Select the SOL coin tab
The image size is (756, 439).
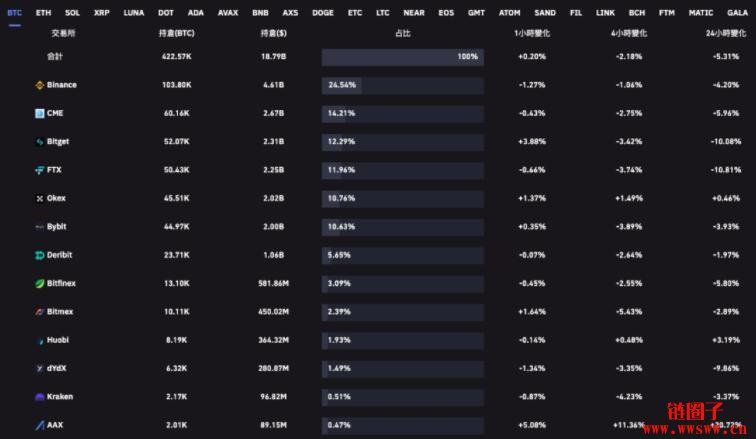[x=72, y=13]
